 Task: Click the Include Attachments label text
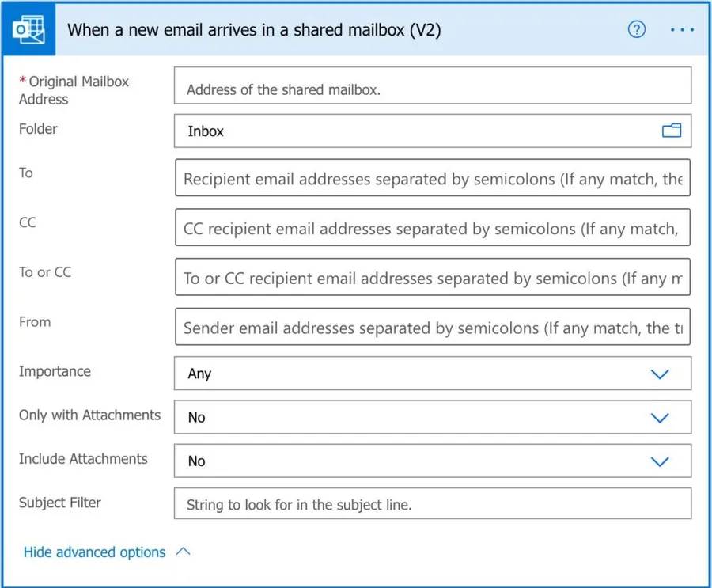click(x=83, y=459)
